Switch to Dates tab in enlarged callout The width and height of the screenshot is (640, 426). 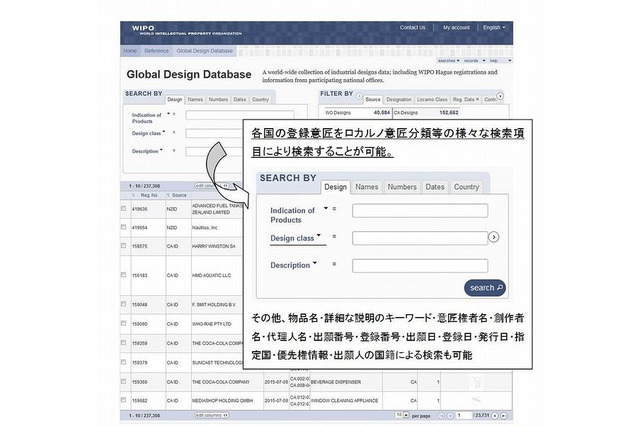pyautogui.click(x=435, y=187)
